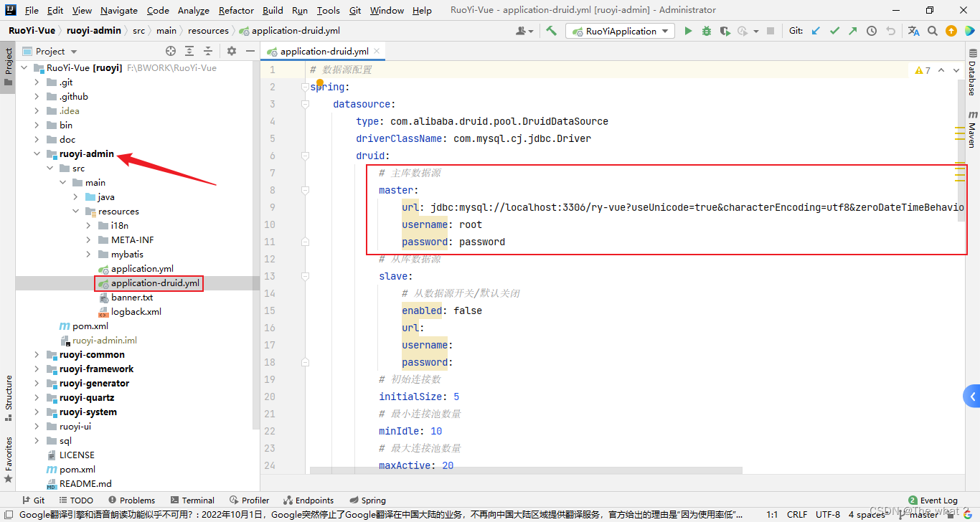
Task: Click the warning count indicator showing 7
Action: [x=923, y=70]
